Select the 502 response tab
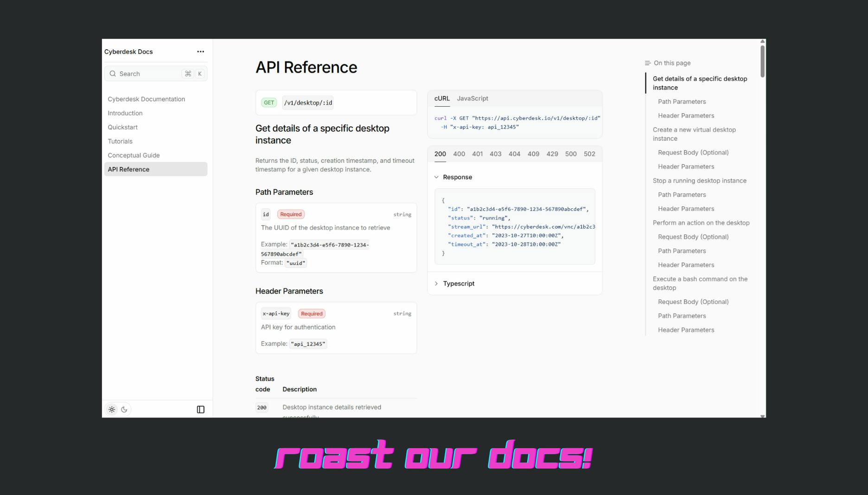This screenshot has width=868, height=495. [x=589, y=154]
